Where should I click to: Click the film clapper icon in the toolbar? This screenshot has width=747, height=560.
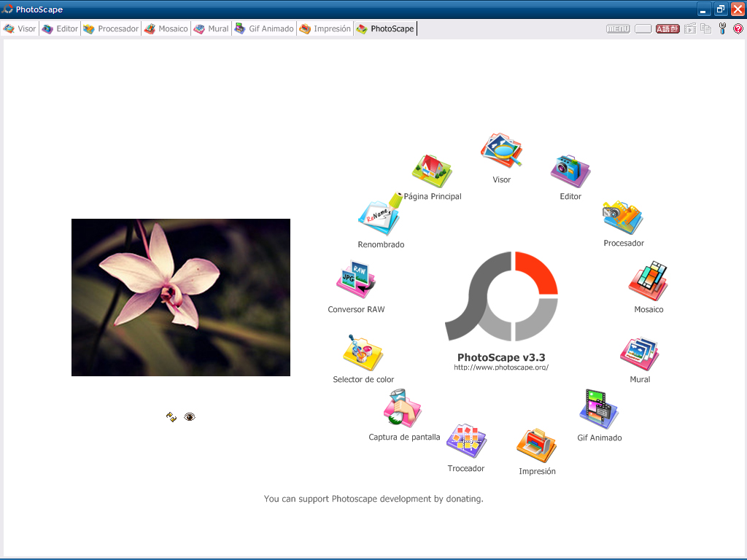(690, 28)
